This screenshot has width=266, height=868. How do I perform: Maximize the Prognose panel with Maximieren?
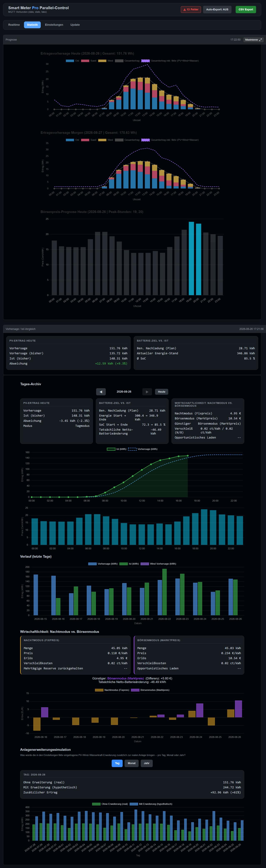coord(254,40)
